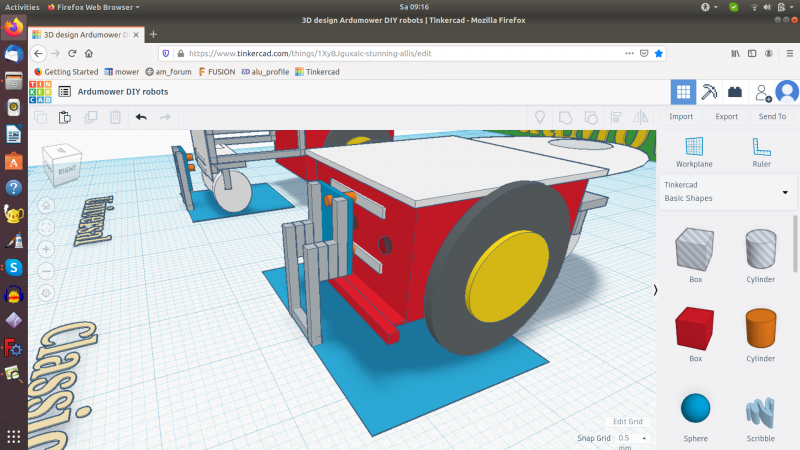Click the Ungroup shapes icon
The image size is (800, 450).
point(591,117)
